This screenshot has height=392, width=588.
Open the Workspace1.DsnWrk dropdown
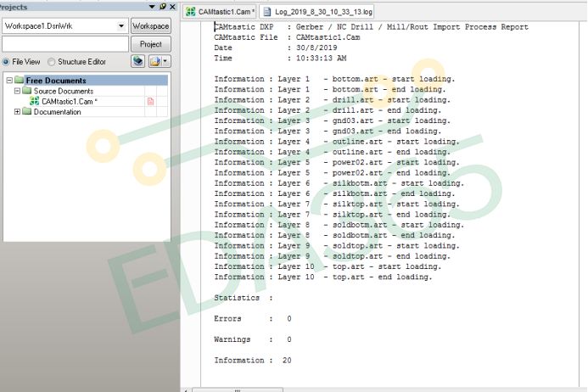(x=121, y=26)
